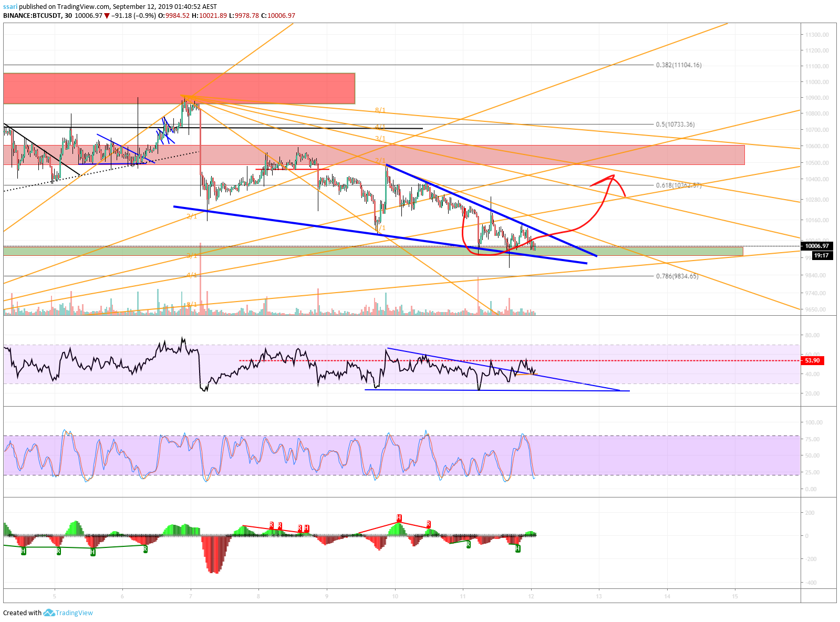Click the 0.382(11104.16) Fibonacci level label
The width and height of the screenshot is (840, 622).
678,65
